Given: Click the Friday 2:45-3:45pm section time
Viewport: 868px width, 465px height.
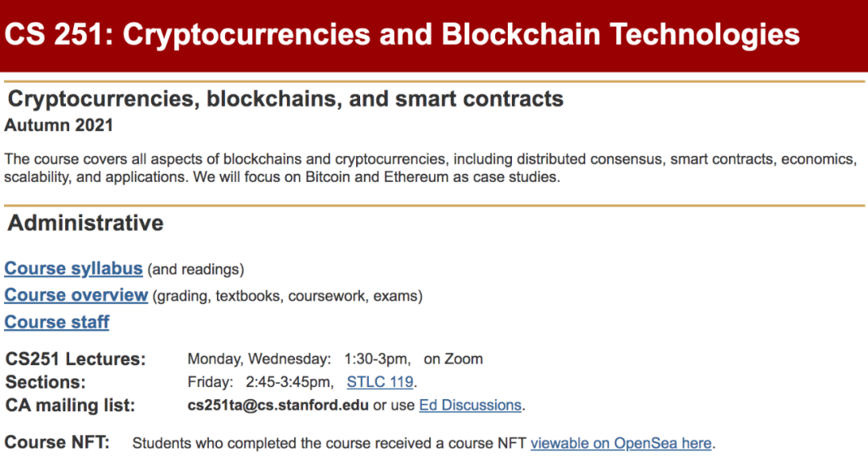Looking at the screenshot, I should (x=260, y=382).
